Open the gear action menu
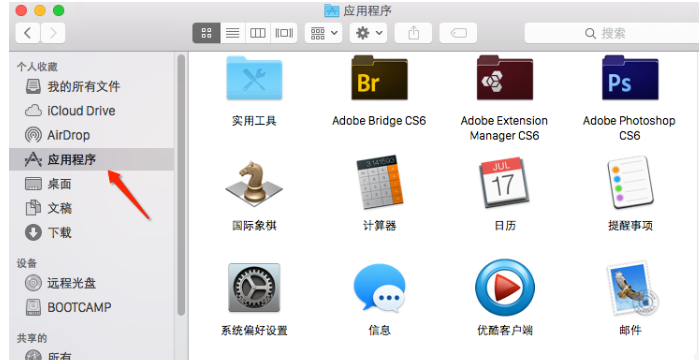This screenshot has width=699, height=360. [x=368, y=33]
